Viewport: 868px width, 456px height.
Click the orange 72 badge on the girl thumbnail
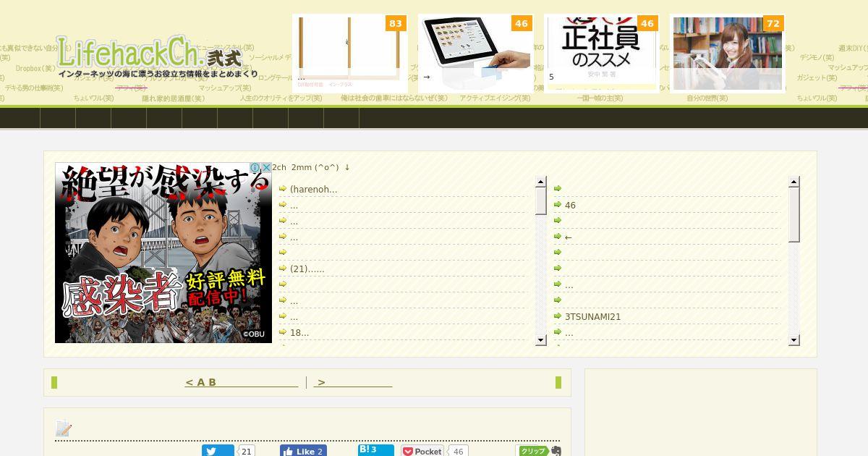tap(773, 23)
